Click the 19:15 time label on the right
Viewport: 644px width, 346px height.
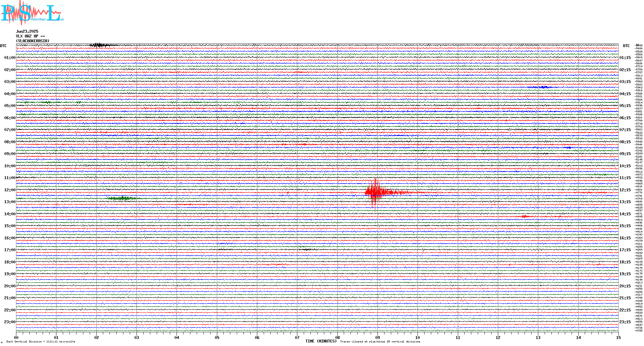coord(625,274)
